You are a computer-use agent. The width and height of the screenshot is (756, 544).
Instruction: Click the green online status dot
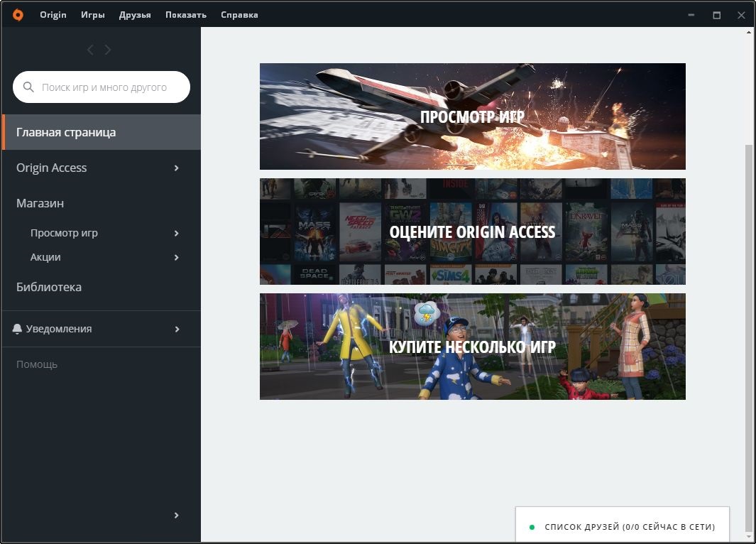coord(532,527)
